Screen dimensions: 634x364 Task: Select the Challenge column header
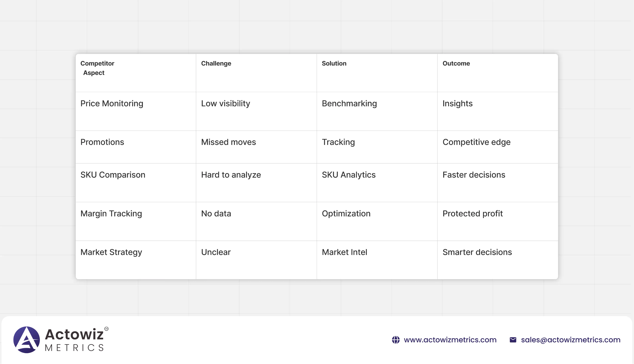(x=216, y=64)
